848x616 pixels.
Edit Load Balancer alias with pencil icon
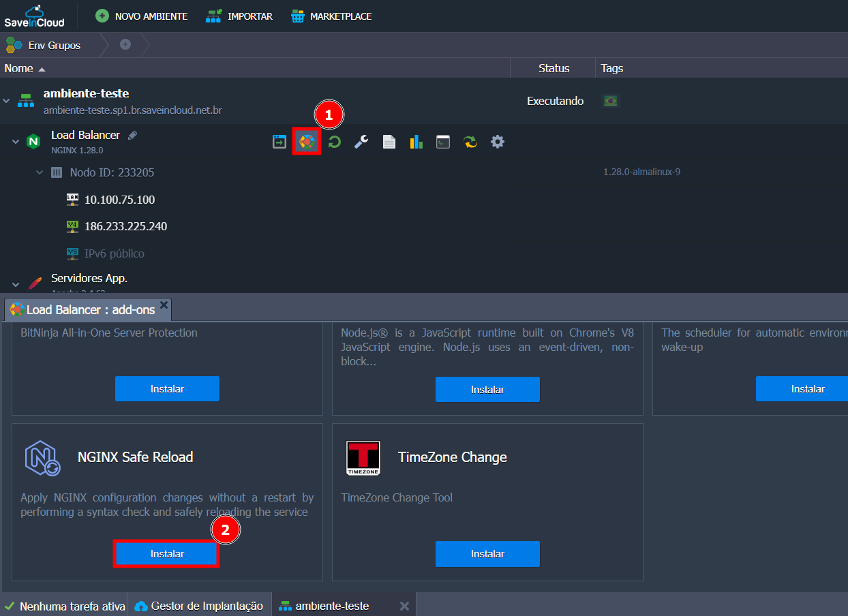click(x=132, y=135)
